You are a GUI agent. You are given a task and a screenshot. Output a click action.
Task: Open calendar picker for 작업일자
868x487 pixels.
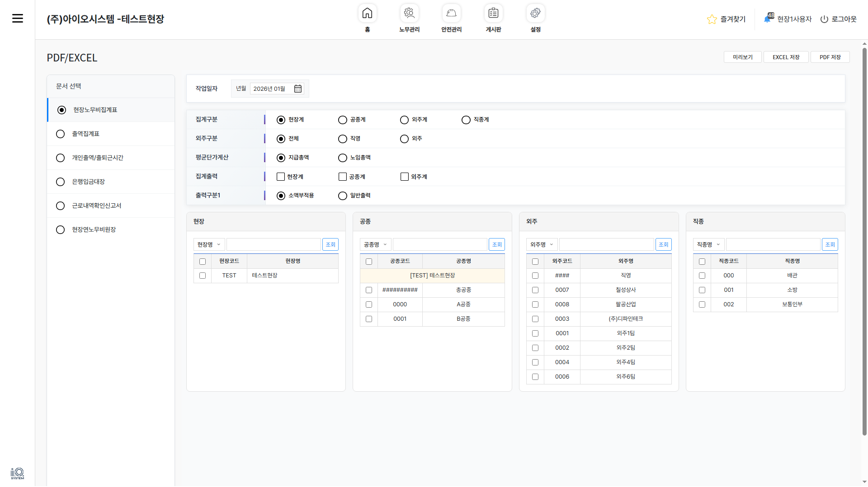[298, 89]
